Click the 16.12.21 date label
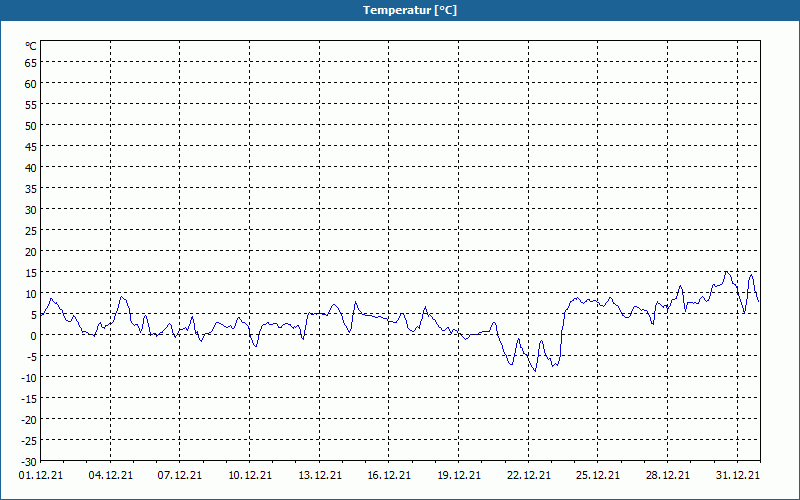Screen dimensions: 800x500 click(x=389, y=475)
